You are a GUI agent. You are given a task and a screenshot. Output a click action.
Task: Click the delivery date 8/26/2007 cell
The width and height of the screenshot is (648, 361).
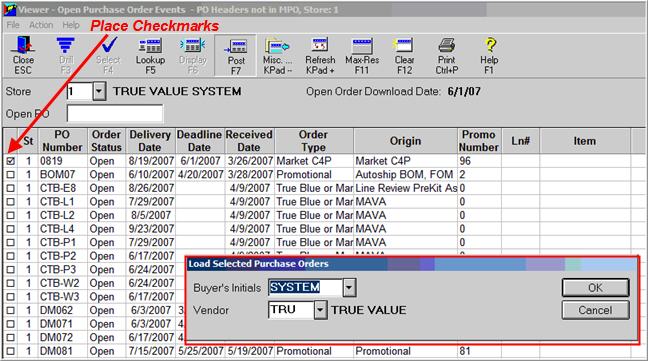(x=150, y=188)
